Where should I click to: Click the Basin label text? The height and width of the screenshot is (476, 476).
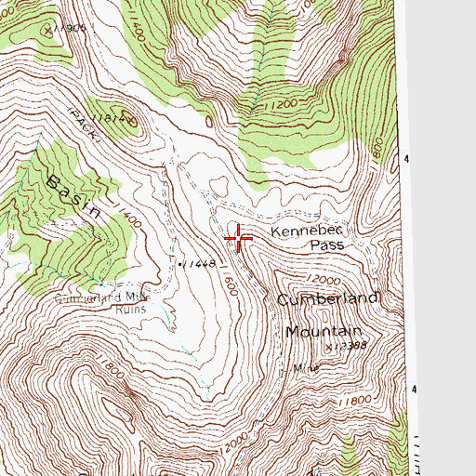[x=73, y=196]
